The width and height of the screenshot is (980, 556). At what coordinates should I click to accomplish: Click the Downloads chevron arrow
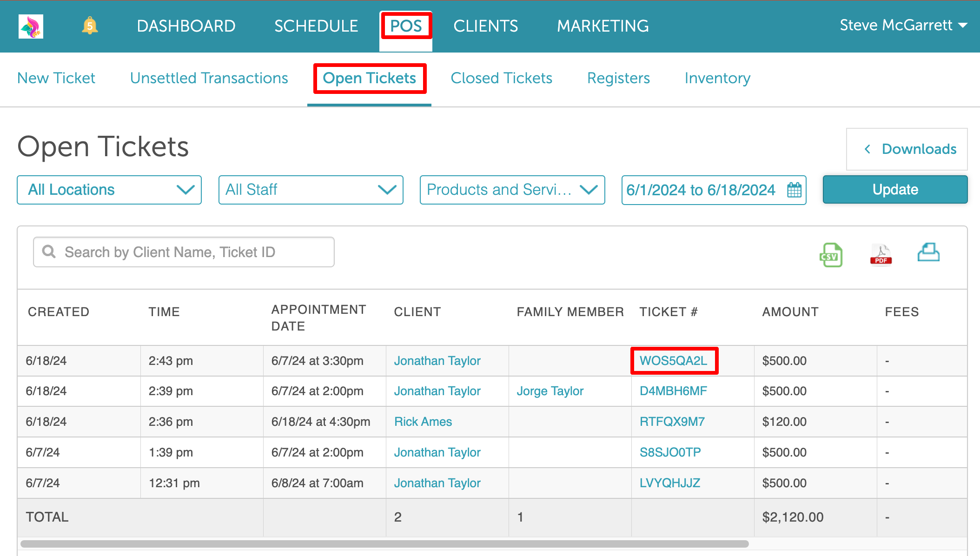coord(867,149)
